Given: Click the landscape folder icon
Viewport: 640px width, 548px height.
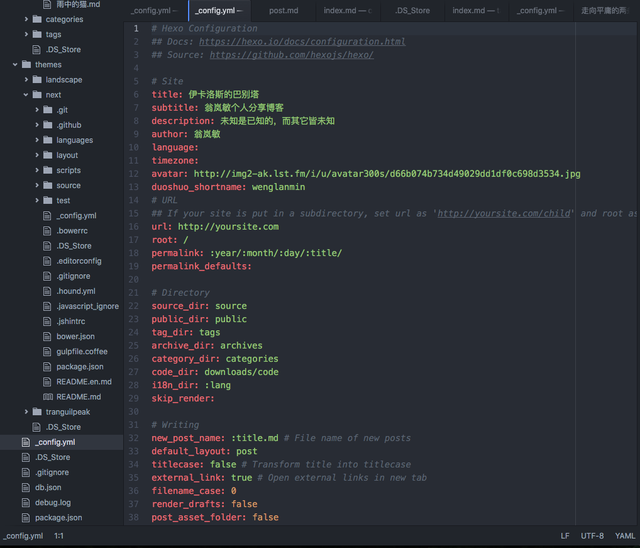Looking at the screenshot, I should tap(37, 80).
